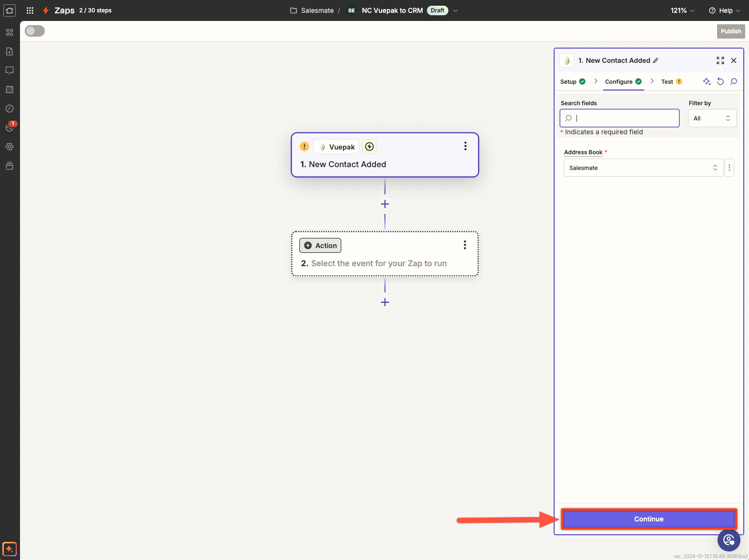Open the app grid launcher icon
749x560 pixels.
coord(30,10)
